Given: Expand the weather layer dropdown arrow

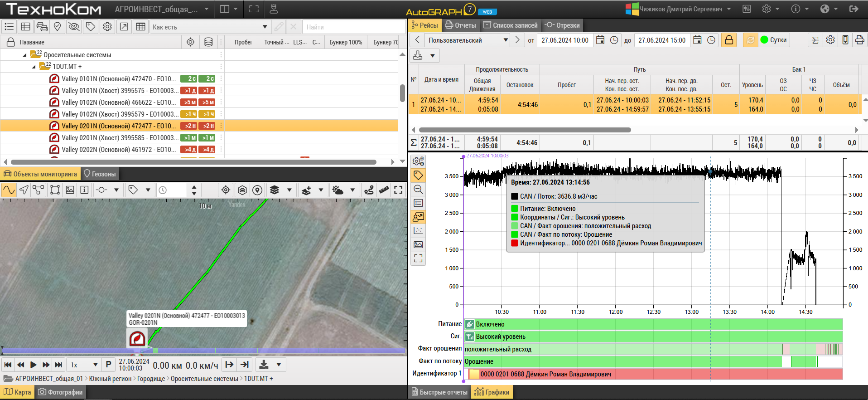Looking at the screenshot, I should click(352, 190).
